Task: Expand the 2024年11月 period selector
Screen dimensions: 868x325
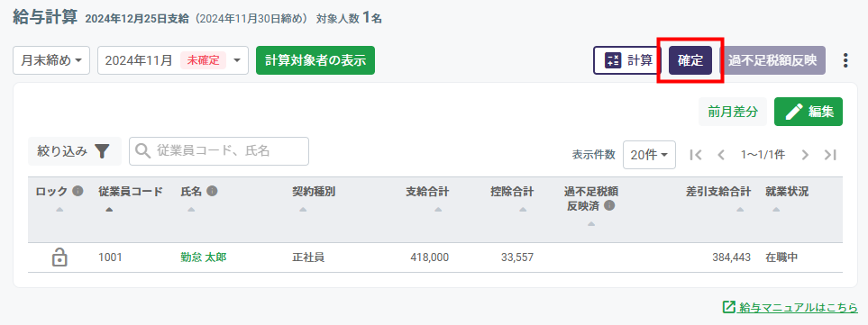Action: 173,60
